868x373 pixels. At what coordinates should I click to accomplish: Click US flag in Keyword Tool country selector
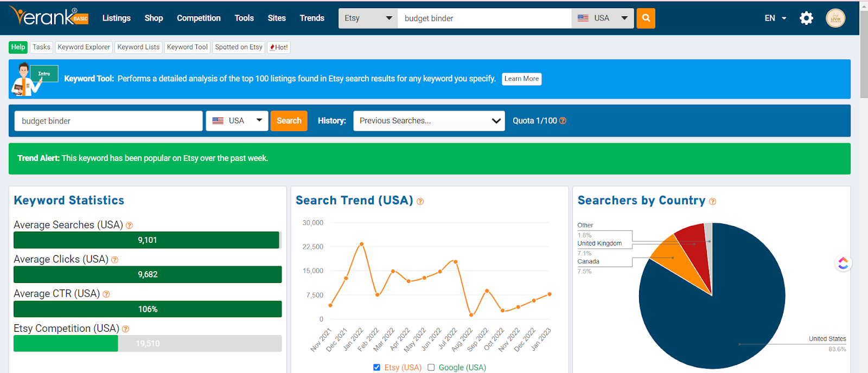pos(218,121)
